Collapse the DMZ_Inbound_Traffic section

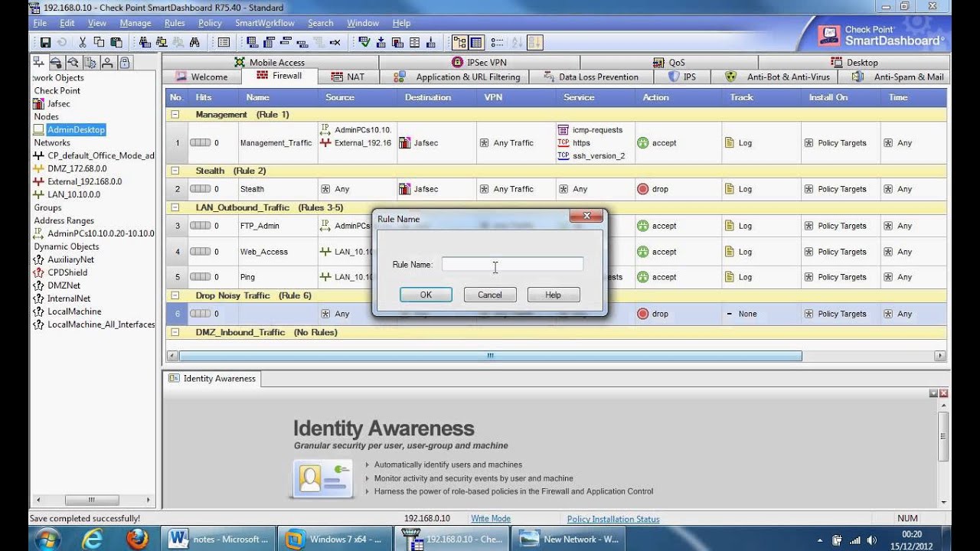[175, 332]
